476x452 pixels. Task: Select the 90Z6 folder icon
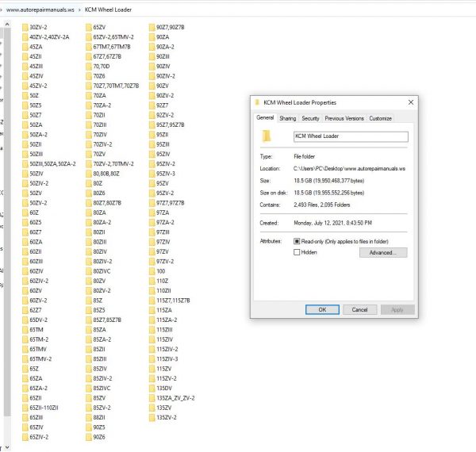click(x=89, y=437)
